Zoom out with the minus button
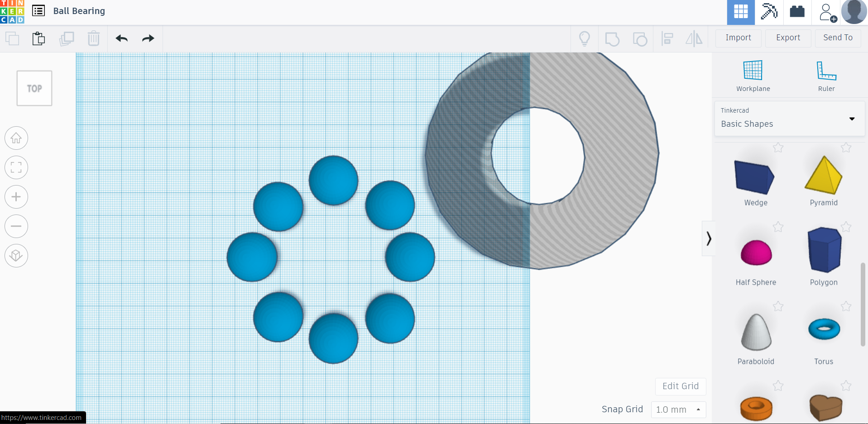The height and width of the screenshot is (424, 868). tap(16, 226)
